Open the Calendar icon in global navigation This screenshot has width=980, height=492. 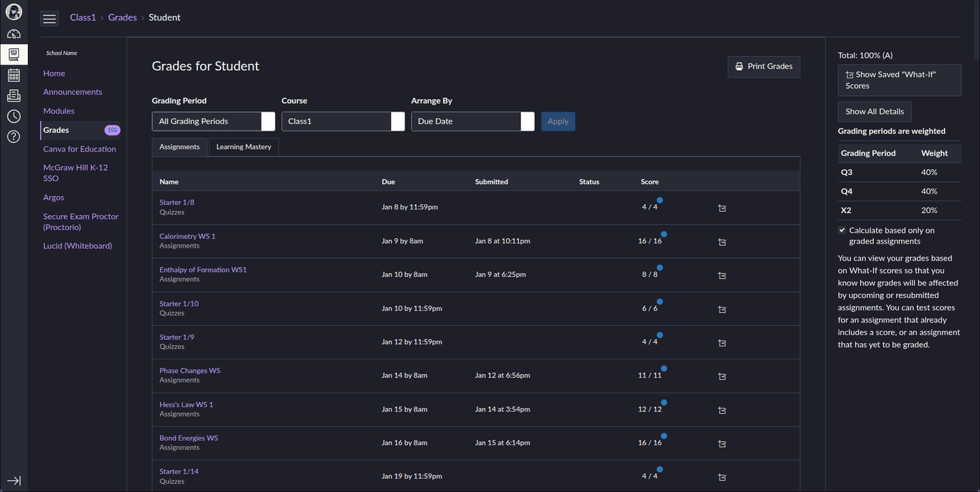point(14,75)
